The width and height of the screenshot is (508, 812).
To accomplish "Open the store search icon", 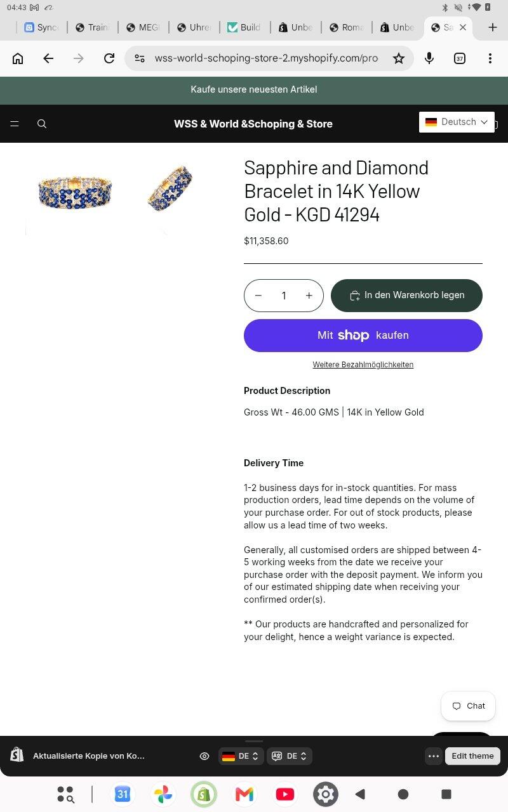I will coord(42,124).
